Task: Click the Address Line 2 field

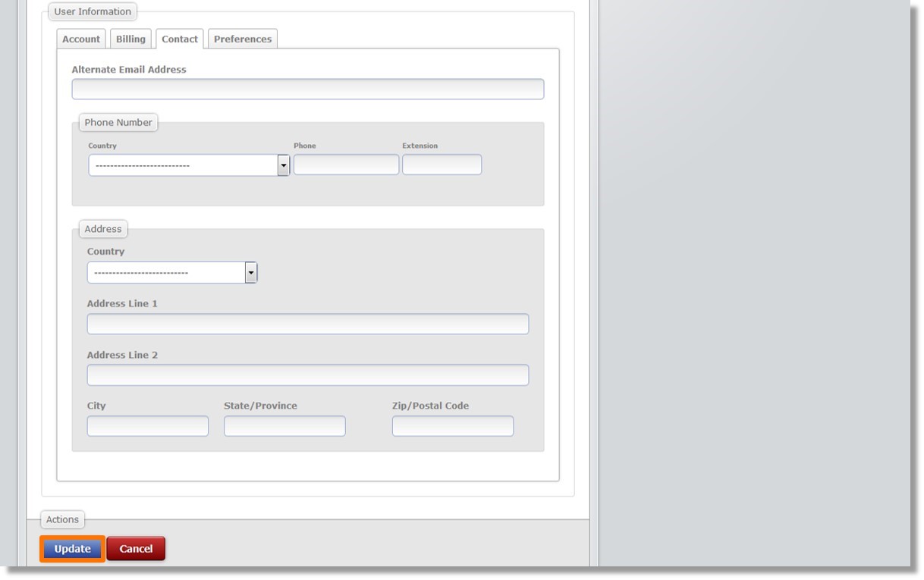Action: tap(308, 375)
